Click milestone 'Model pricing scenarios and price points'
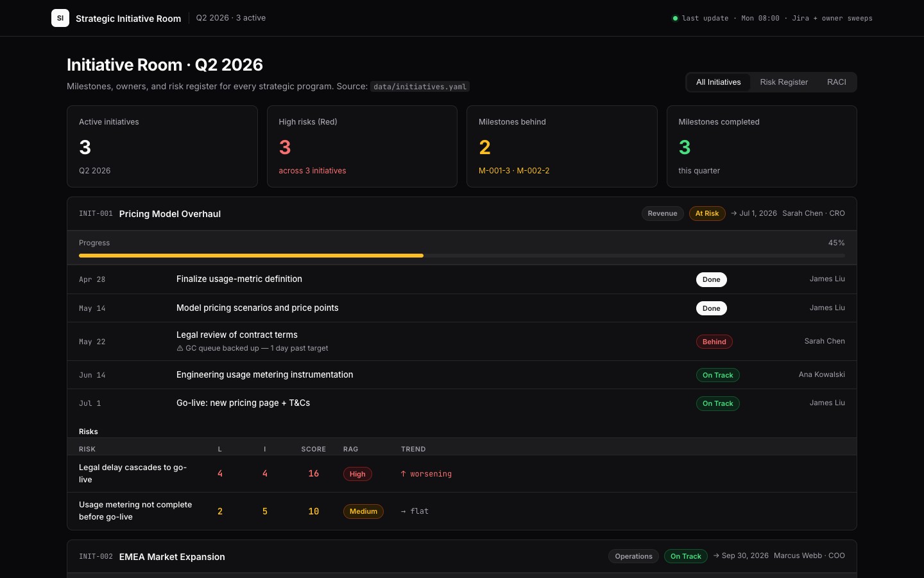Image resolution: width=924 pixels, height=578 pixels. coord(257,308)
